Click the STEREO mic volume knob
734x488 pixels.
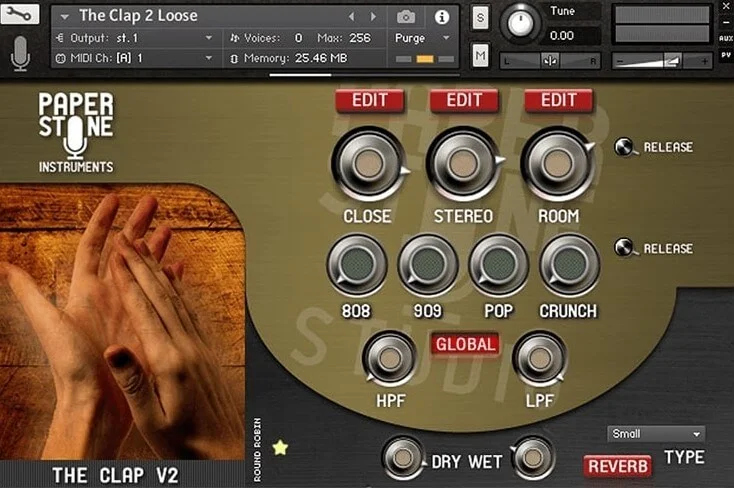click(463, 164)
